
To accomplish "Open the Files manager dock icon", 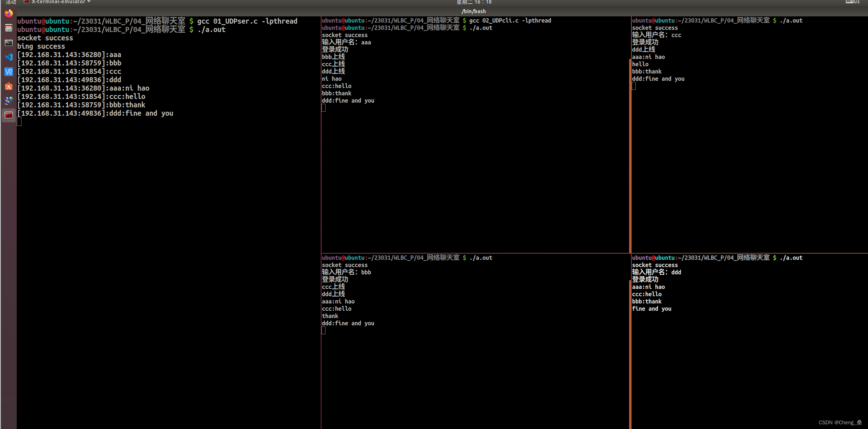I will pyautogui.click(x=9, y=28).
